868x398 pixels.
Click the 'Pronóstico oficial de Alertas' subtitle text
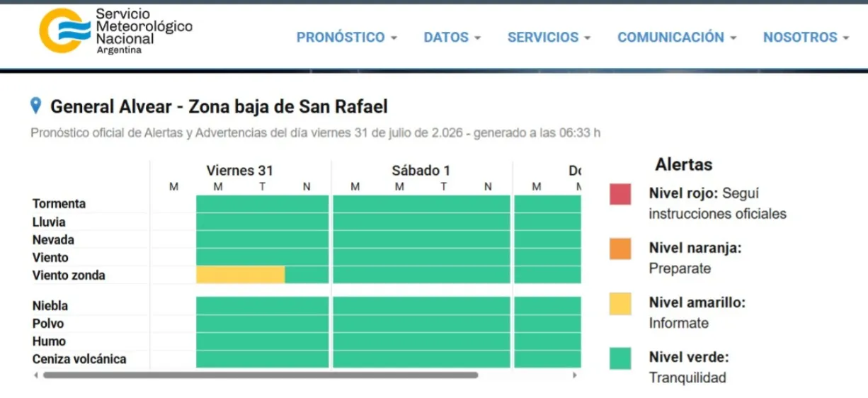[316, 133]
